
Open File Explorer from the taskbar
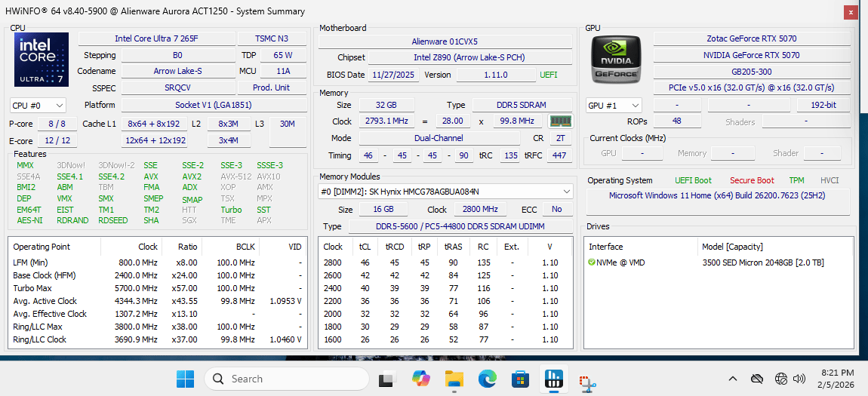click(454, 379)
